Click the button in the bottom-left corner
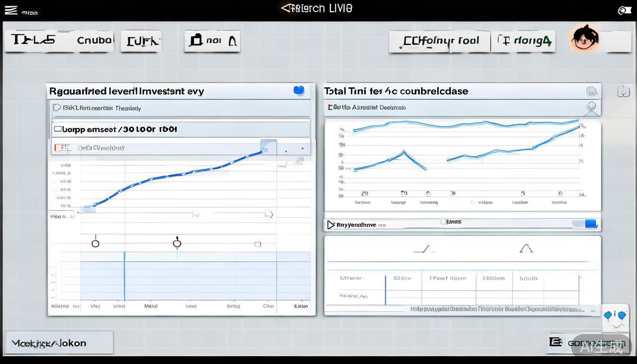This screenshot has width=637, height=364. (59, 343)
